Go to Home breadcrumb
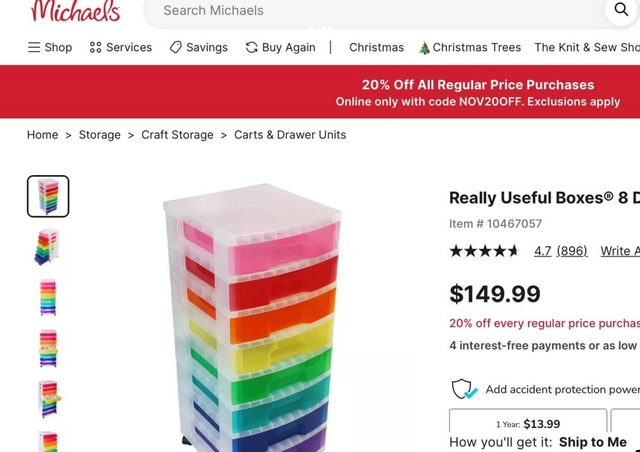The image size is (640, 452). (42, 135)
